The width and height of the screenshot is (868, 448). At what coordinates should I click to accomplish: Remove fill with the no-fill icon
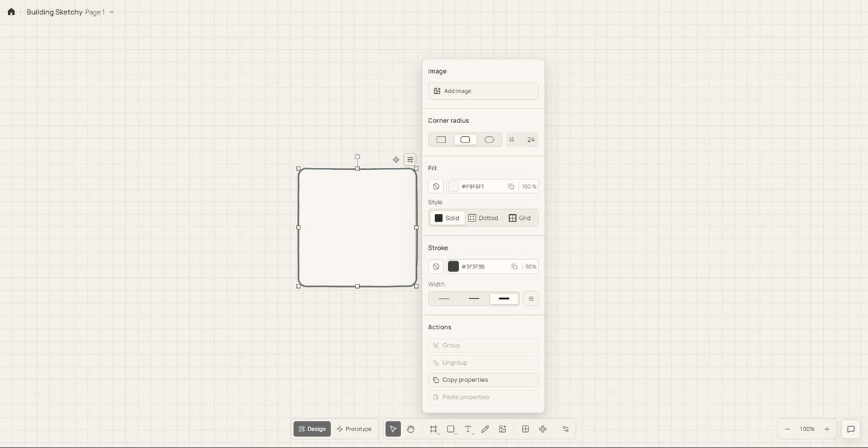click(x=436, y=187)
